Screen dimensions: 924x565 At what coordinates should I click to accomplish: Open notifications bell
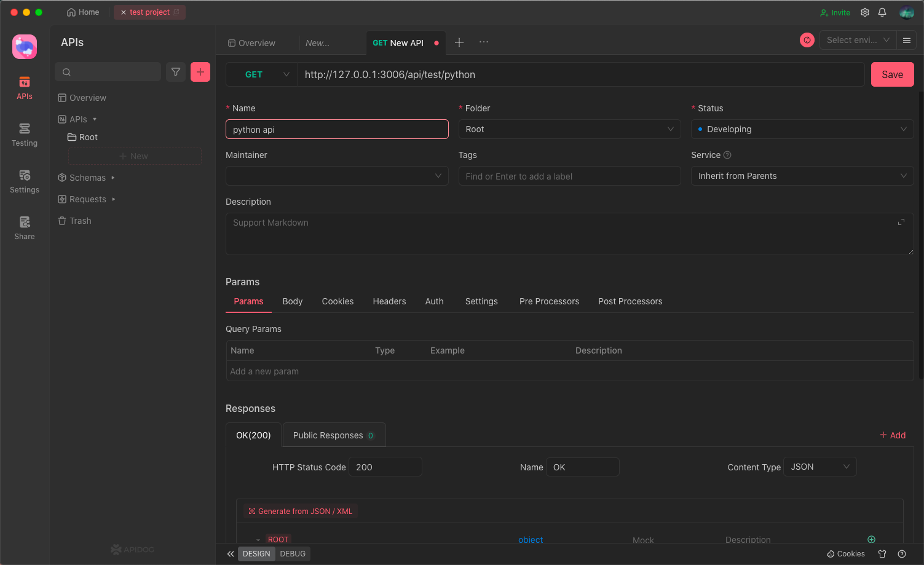pyautogui.click(x=882, y=12)
